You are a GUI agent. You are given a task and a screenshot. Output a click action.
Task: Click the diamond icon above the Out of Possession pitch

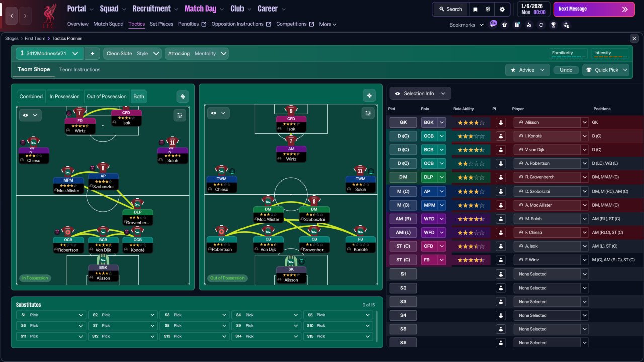tap(369, 96)
